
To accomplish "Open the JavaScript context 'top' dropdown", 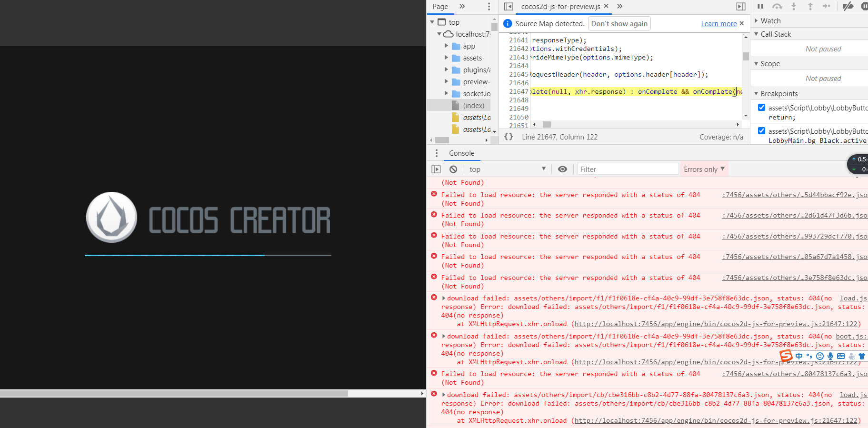I will (x=507, y=169).
